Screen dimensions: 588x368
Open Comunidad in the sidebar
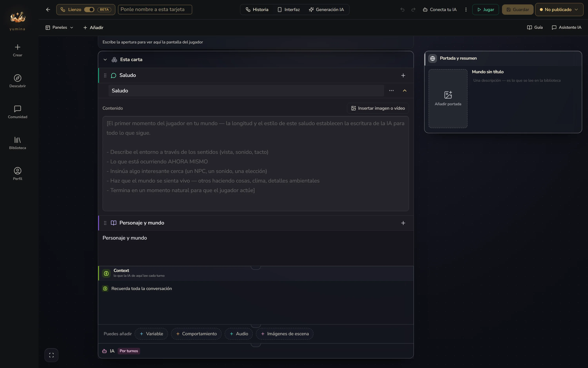coord(17,112)
